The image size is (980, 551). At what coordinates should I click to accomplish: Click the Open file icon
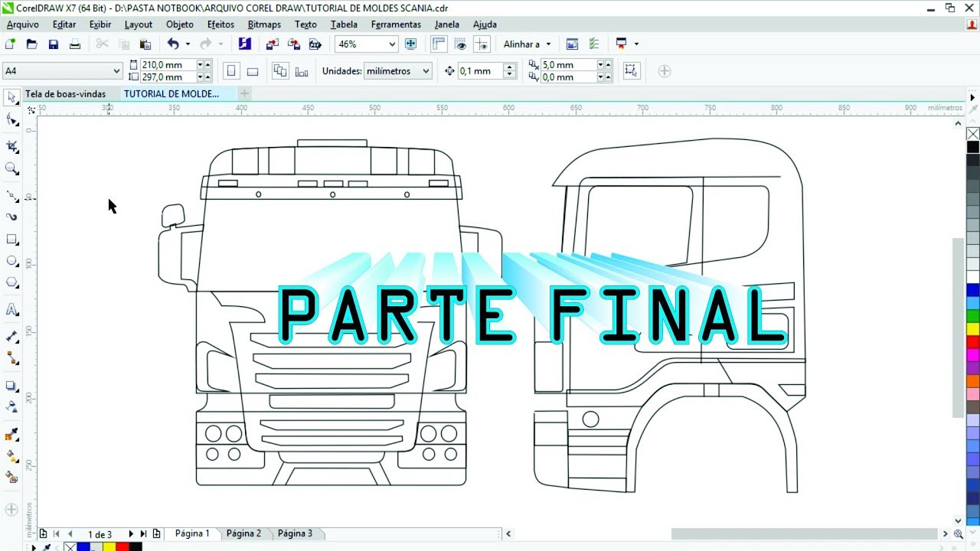(32, 44)
